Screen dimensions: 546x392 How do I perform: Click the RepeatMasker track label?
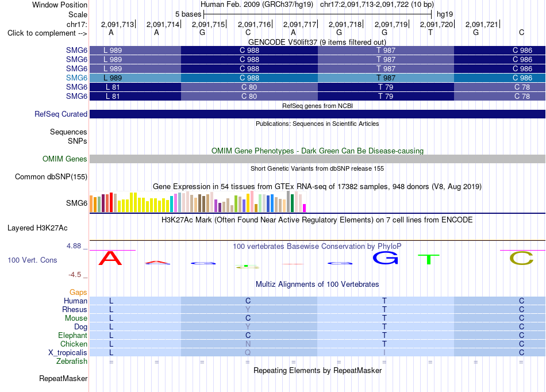click(x=63, y=378)
